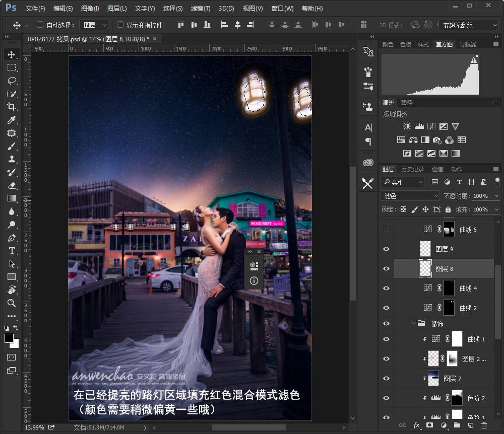Viewport: 504px width, 434px height.
Task: Select the Quick Selection tool
Action: point(12,94)
